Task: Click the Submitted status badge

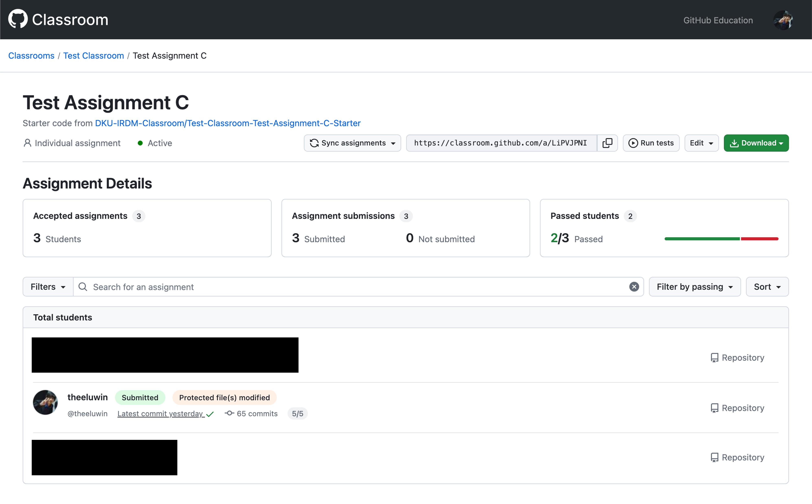Action: pos(140,397)
